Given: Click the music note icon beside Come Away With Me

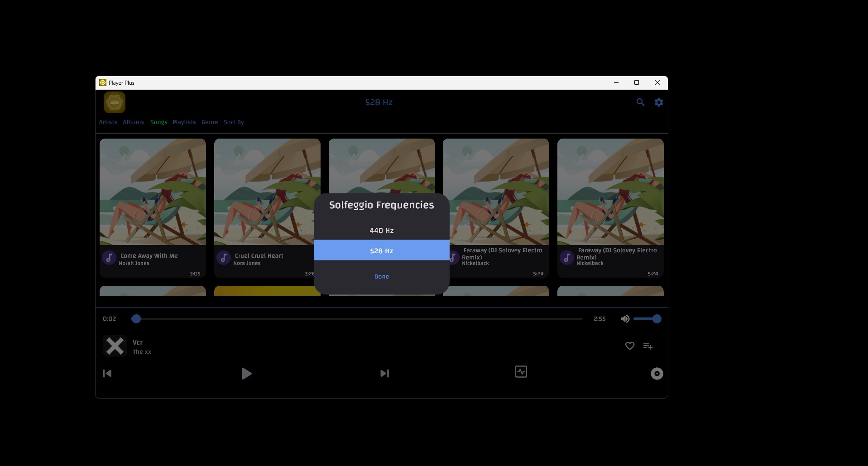Looking at the screenshot, I should [109, 258].
